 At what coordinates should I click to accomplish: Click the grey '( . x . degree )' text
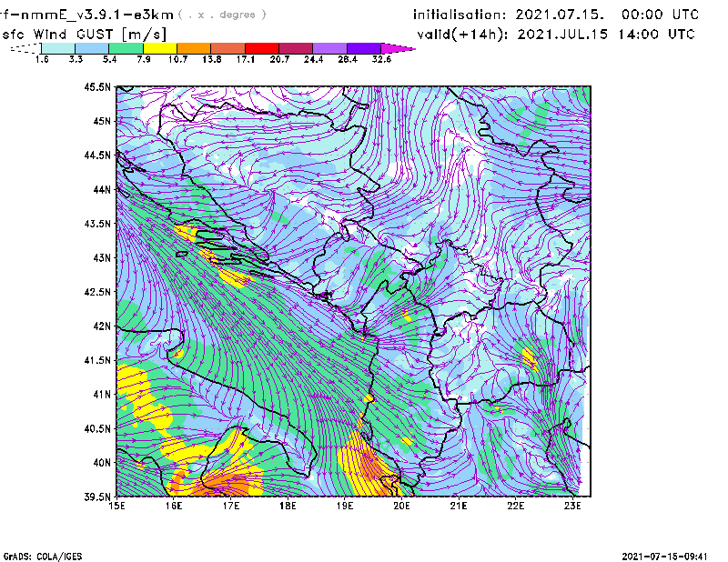(222, 15)
